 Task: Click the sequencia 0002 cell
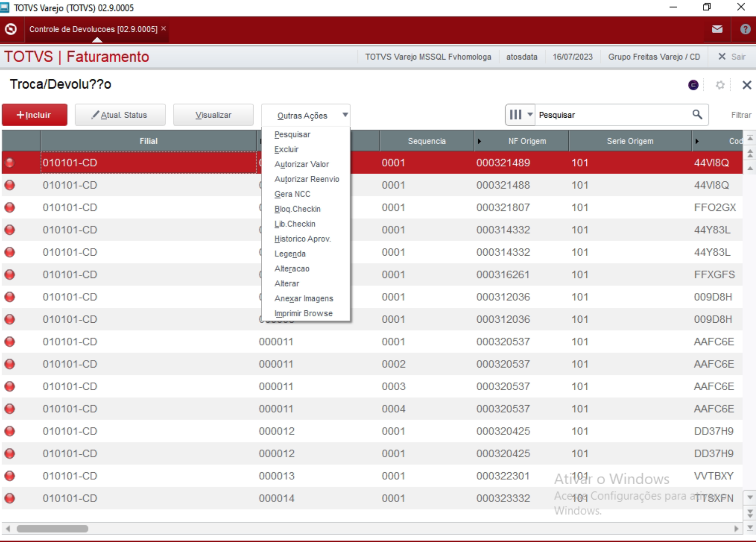coord(393,364)
